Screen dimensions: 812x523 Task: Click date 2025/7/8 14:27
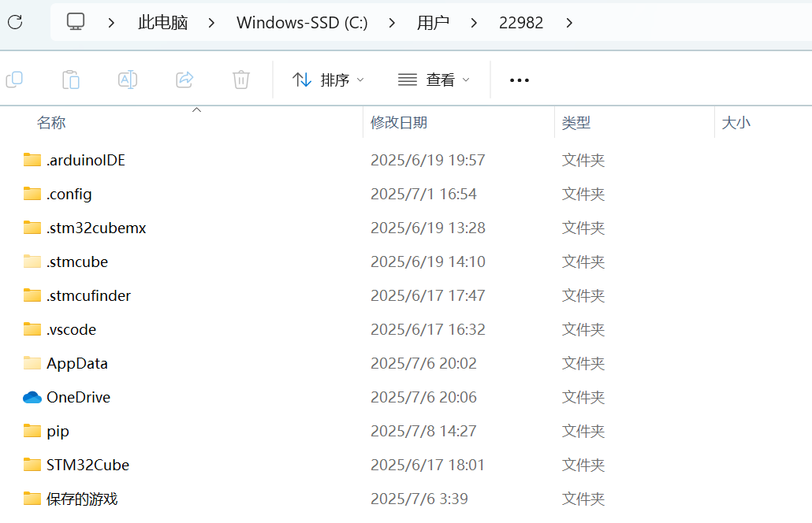pos(423,432)
